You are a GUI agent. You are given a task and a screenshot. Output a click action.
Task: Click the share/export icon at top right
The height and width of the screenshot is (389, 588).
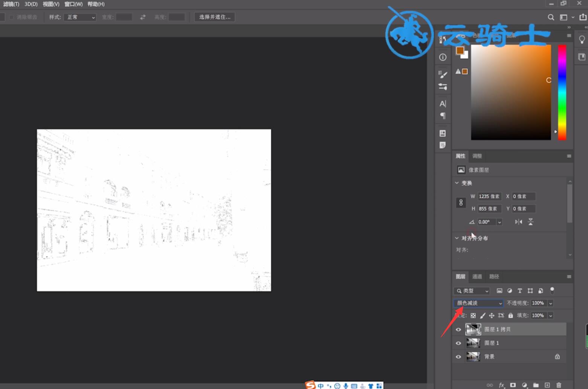(583, 17)
